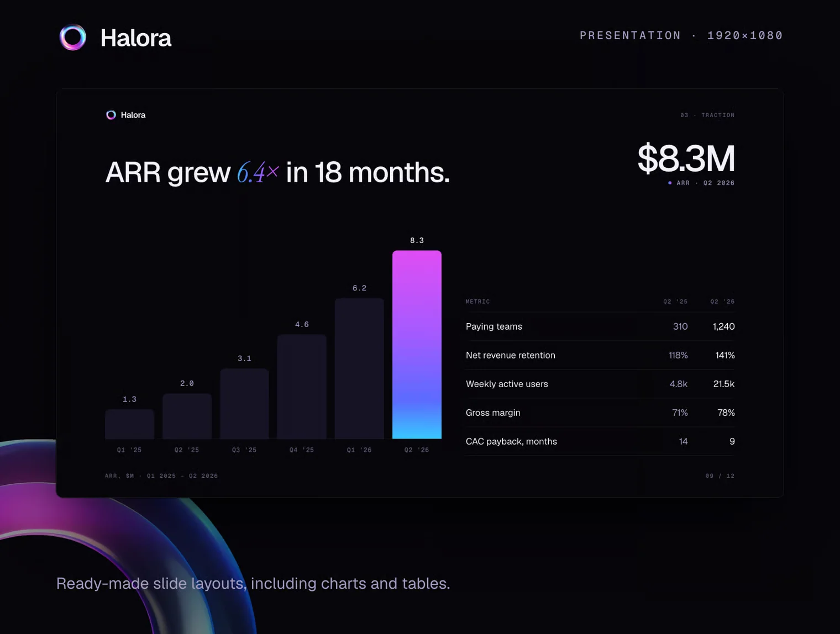Screen dimensions: 840x634
Task: Click the '4.8k' weekly active users value
Action: pos(679,384)
